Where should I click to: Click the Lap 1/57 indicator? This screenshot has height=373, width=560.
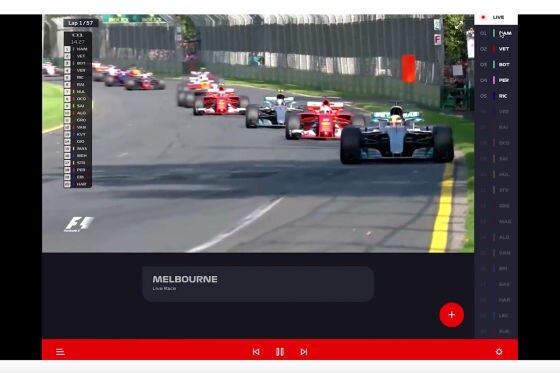pos(81,23)
